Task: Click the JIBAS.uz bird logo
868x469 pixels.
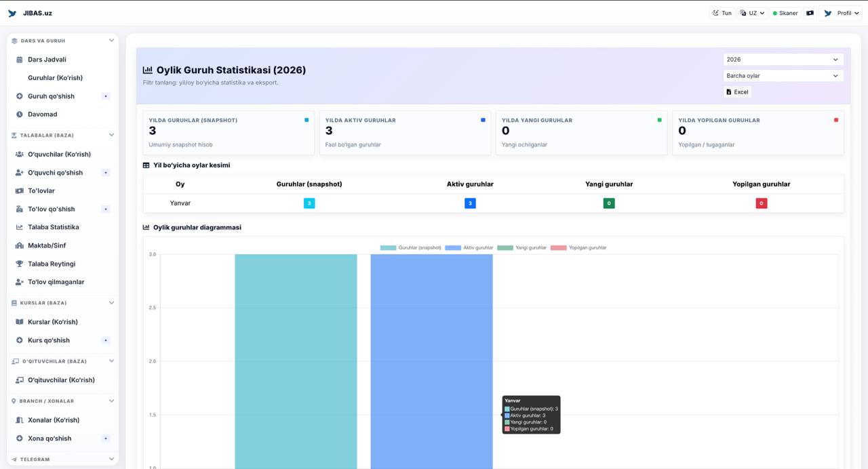Action: point(12,13)
